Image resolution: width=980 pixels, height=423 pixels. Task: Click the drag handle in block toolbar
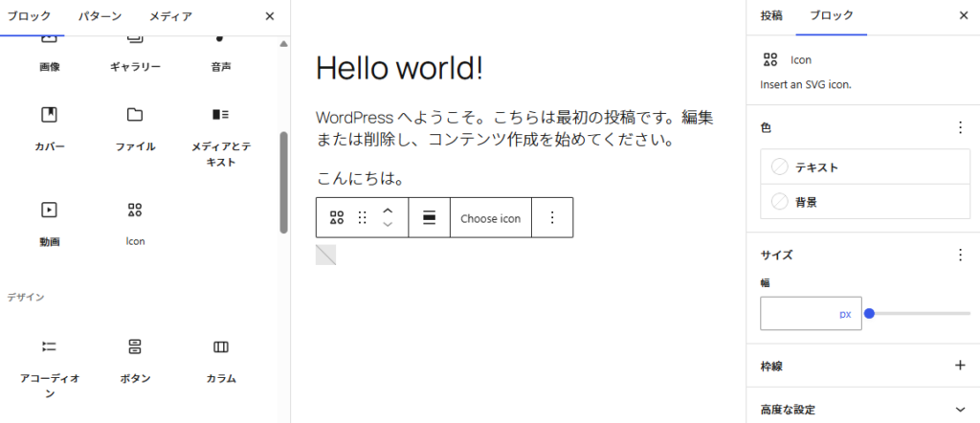[362, 218]
